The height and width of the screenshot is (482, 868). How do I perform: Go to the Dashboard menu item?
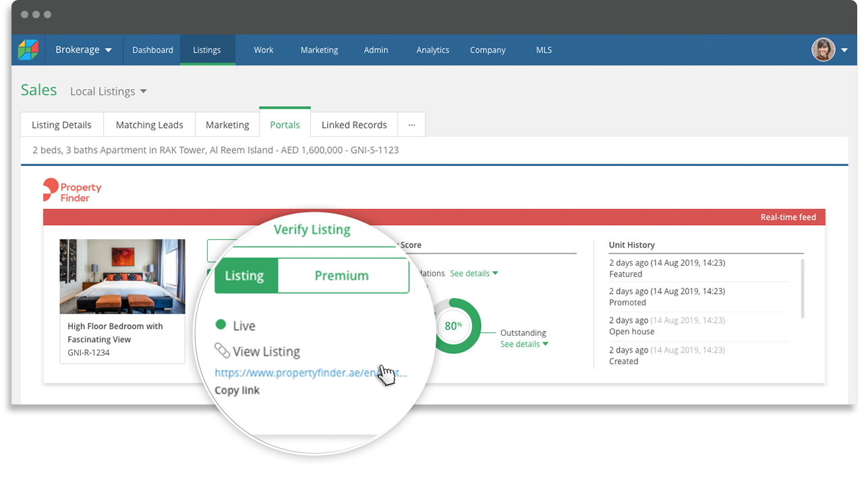pyautogui.click(x=152, y=50)
